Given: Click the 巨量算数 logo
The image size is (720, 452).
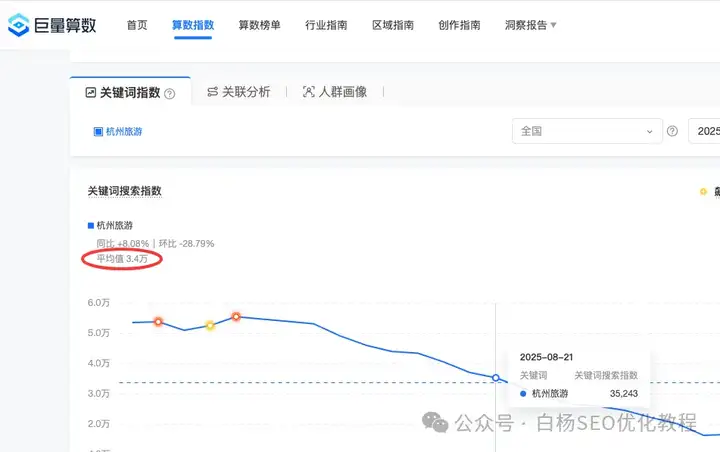Looking at the screenshot, I should (x=52, y=25).
